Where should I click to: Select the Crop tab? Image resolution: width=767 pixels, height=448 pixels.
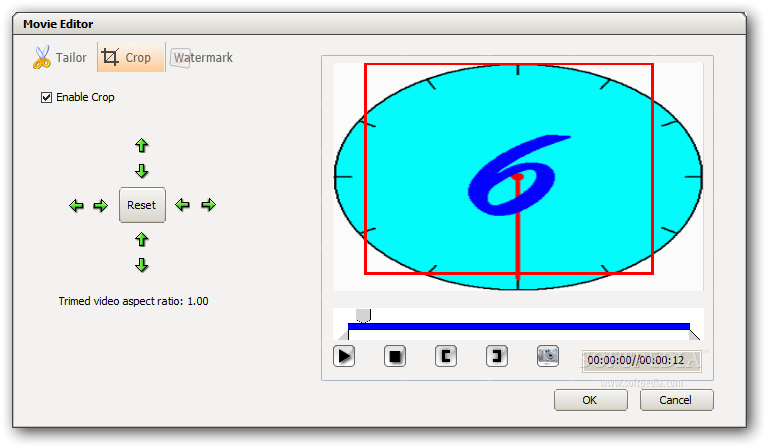pyautogui.click(x=131, y=57)
